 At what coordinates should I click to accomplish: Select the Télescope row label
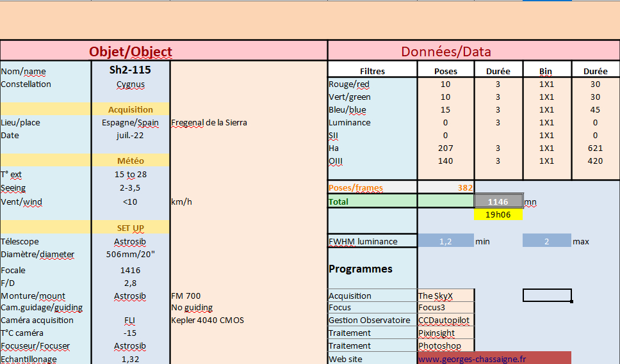pyautogui.click(x=45, y=242)
